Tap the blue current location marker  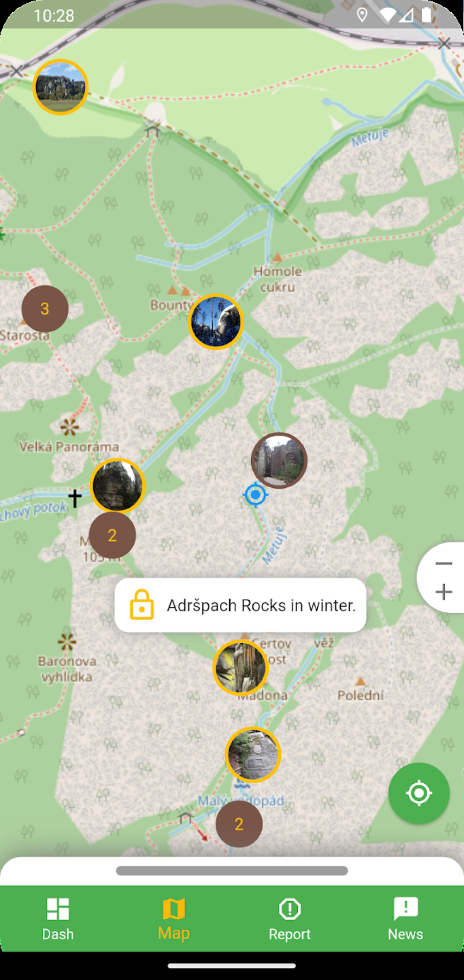[256, 495]
